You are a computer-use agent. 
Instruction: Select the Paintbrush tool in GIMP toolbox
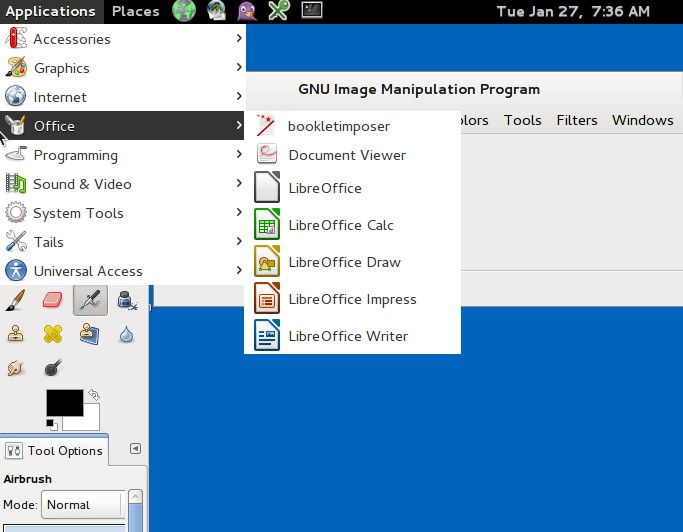click(16, 300)
